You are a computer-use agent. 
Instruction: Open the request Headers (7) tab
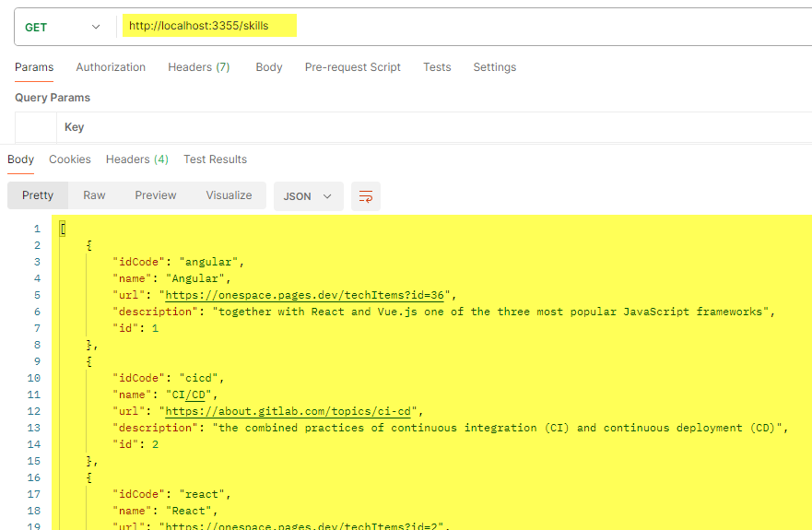198,67
